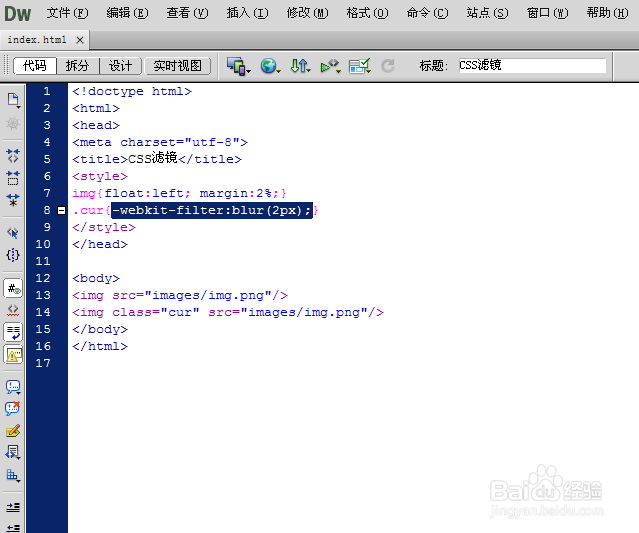Screen dimensions: 639x533
Task: Open the 修改(M) menu
Action: [x=307, y=13]
